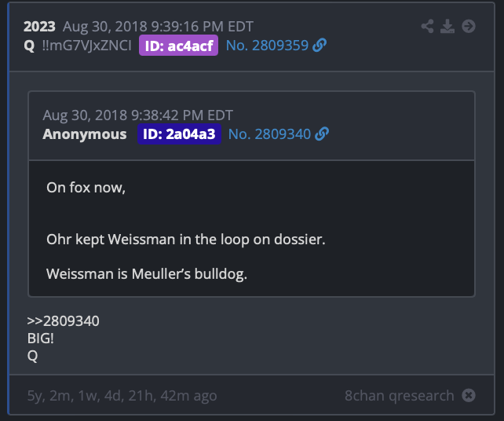Click the chain link icon beside No. 2809340
504x421 pixels.
322,134
